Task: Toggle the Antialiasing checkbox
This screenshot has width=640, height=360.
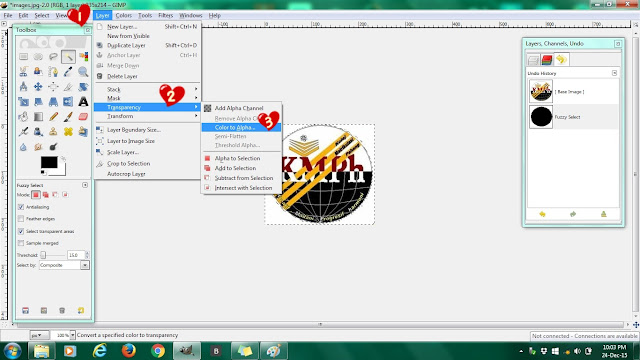Action: [21, 207]
